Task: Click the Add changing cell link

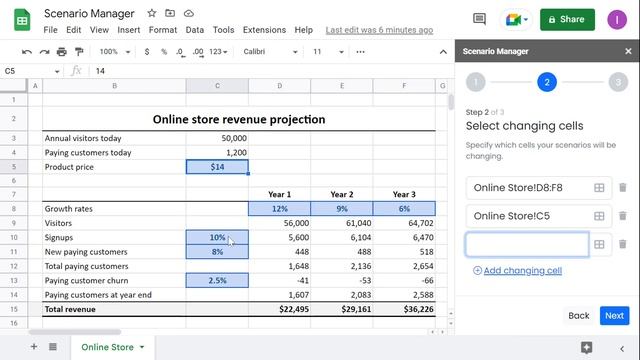Action: point(522,270)
